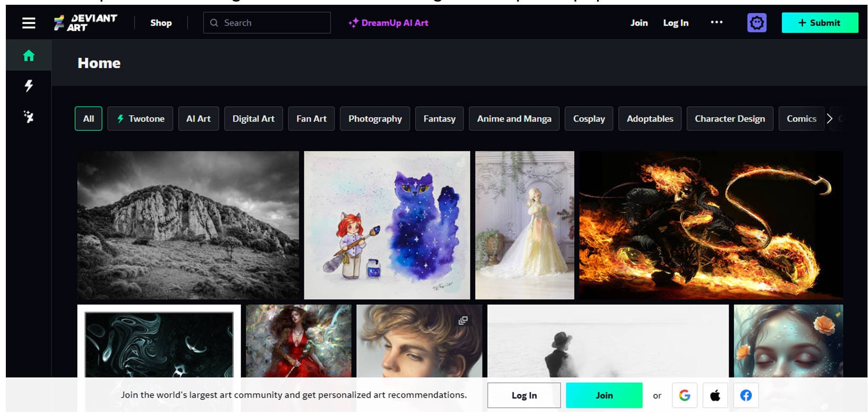
Task: Open the lightning bolt sidebar icon
Action: coord(29,85)
